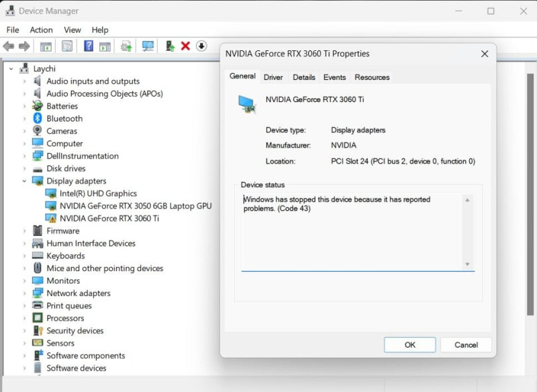Image resolution: width=537 pixels, height=392 pixels.
Task: Expand the DellInstrumentation node
Action: click(24, 156)
